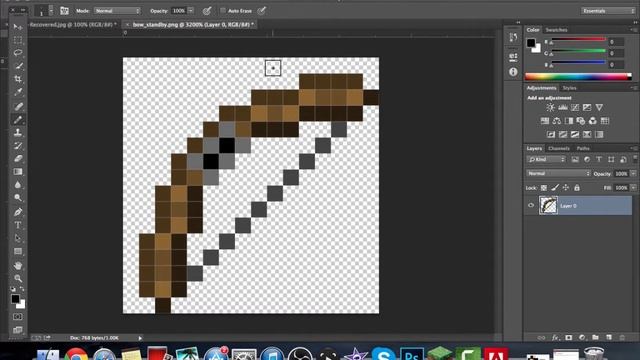
Task: Switch to the Styles tab
Action: click(x=569, y=88)
